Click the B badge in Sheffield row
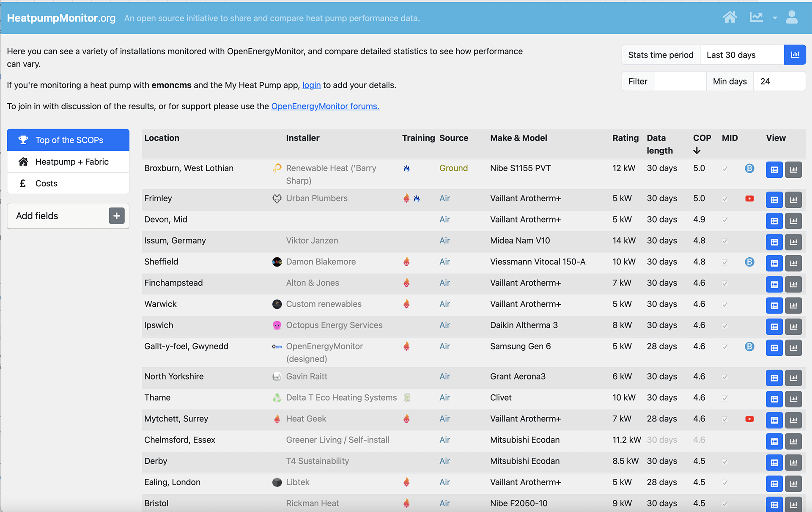 tap(749, 262)
